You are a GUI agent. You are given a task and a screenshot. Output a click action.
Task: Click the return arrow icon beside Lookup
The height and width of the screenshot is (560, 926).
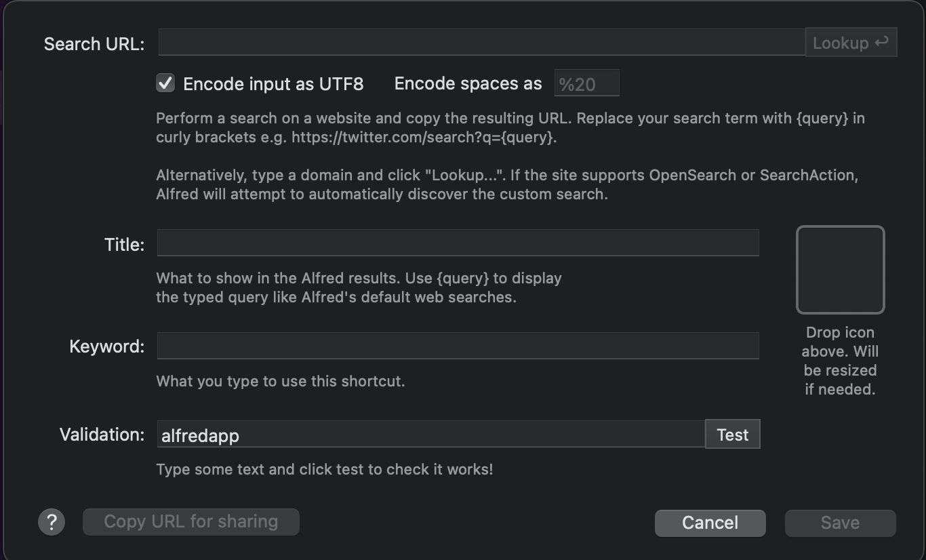click(881, 42)
